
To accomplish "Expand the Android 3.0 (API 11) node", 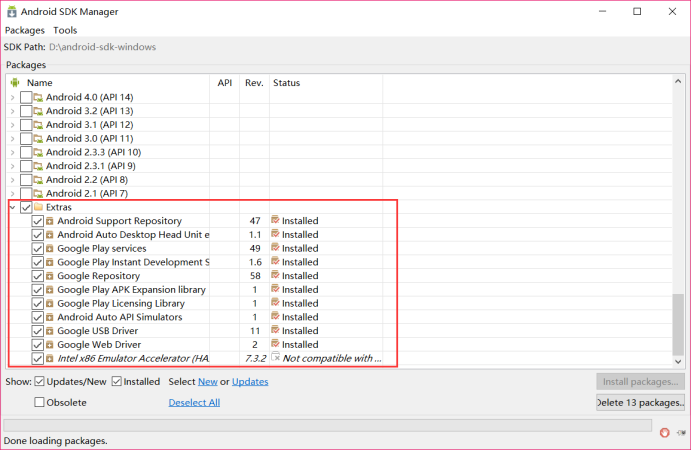I will coord(12,139).
